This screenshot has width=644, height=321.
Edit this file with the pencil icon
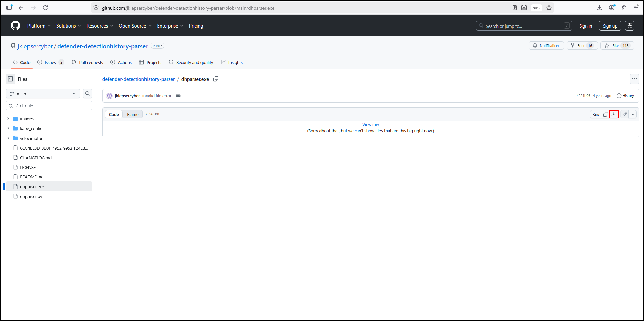click(625, 114)
